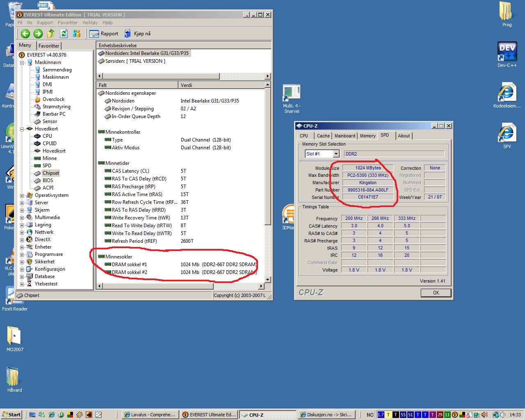This screenshot has width=525, height=420.
Task: Click the DRAM sokkel #1 row
Action: pyautogui.click(x=180, y=265)
